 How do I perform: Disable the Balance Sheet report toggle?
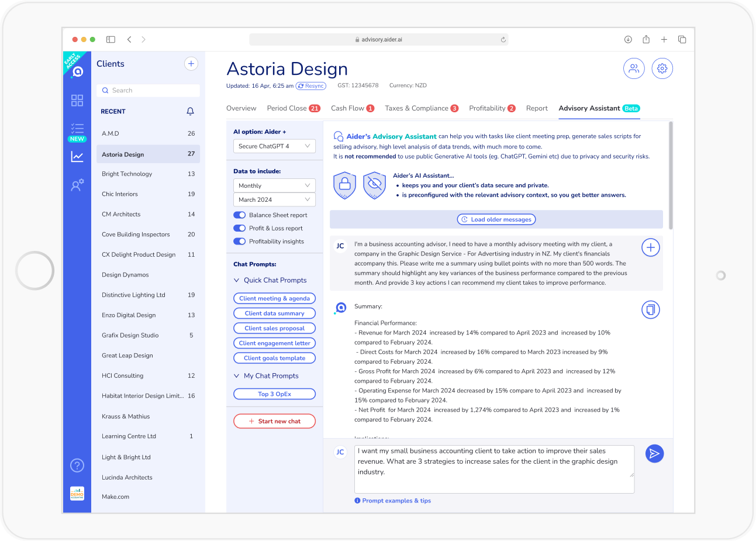(239, 215)
